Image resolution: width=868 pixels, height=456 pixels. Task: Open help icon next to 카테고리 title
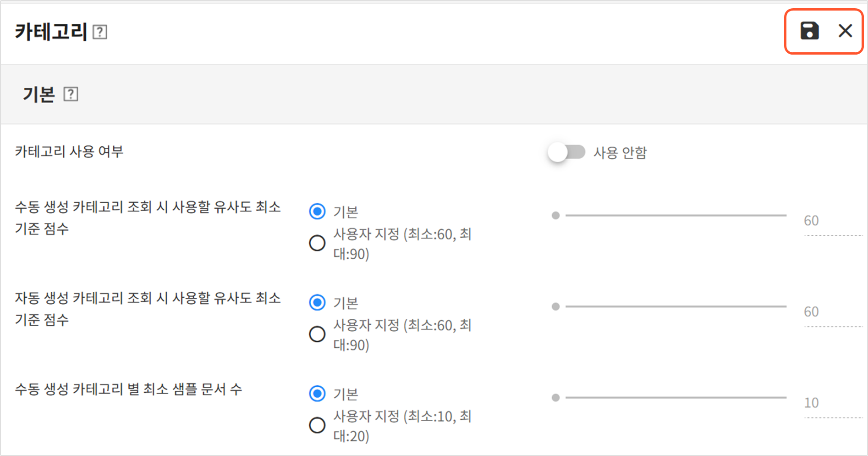pos(100,32)
